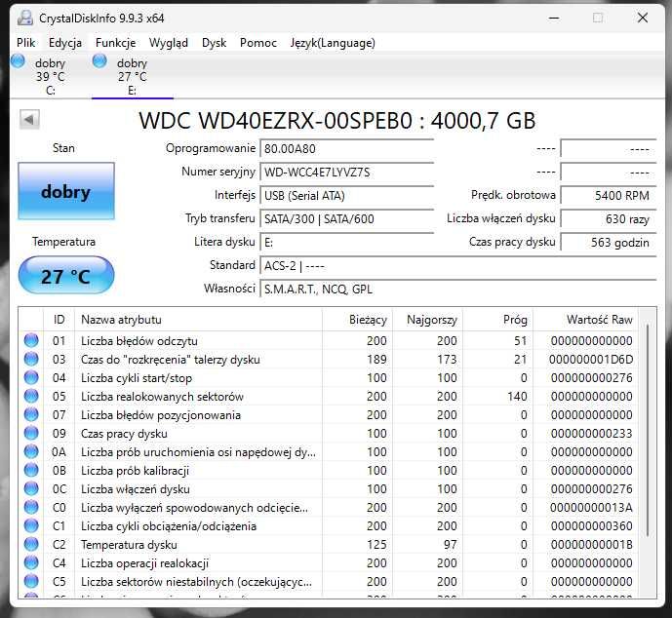The image size is (672, 618).
Task: Click the status orb for attribute 01
Action: coord(31,340)
